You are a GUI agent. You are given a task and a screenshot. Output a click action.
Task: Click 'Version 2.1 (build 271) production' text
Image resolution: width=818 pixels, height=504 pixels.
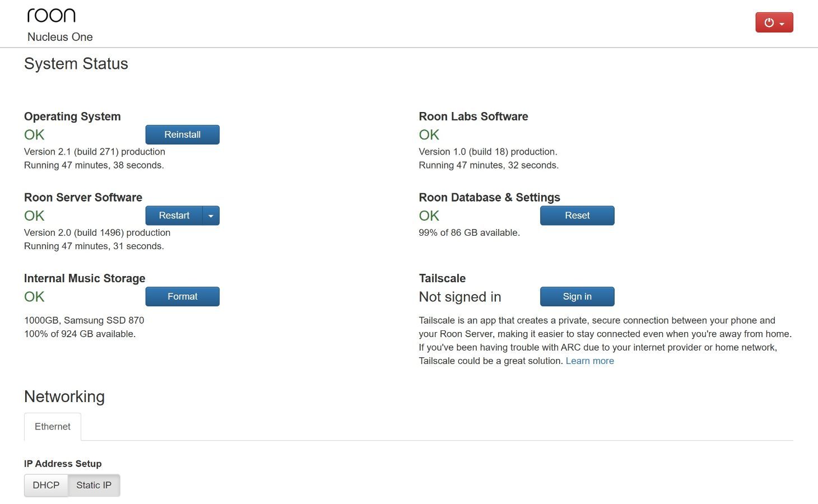[x=95, y=152]
